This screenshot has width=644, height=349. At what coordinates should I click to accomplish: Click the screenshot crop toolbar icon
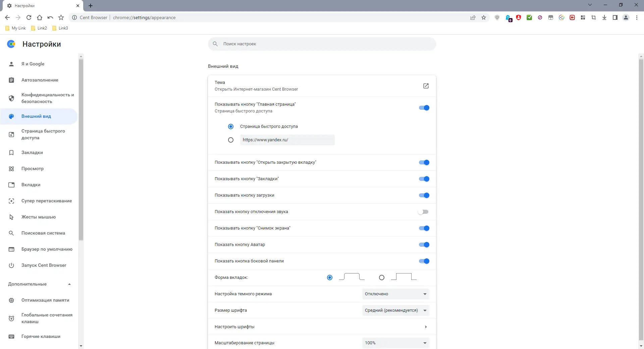[x=594, y=17]
